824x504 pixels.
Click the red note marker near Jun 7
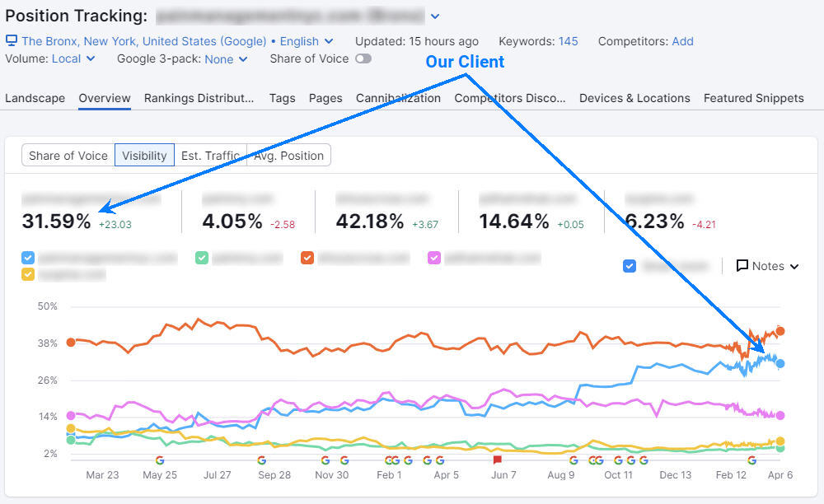[x=497, y=459]
